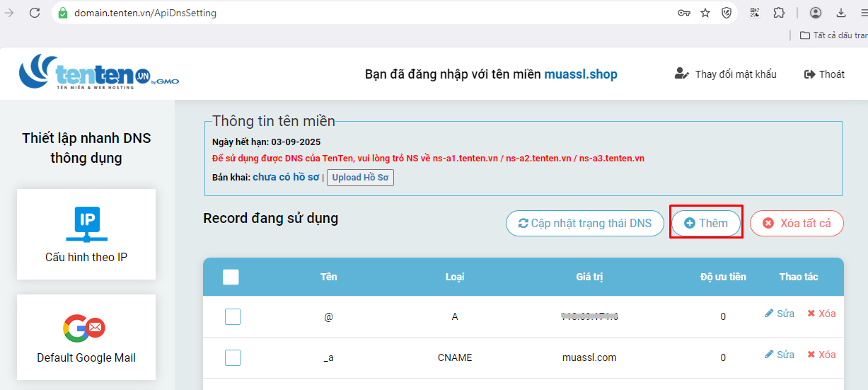Open the browser profile avatar icon
This screenshot has width=868, height=390.
click(x=816, y=13)
